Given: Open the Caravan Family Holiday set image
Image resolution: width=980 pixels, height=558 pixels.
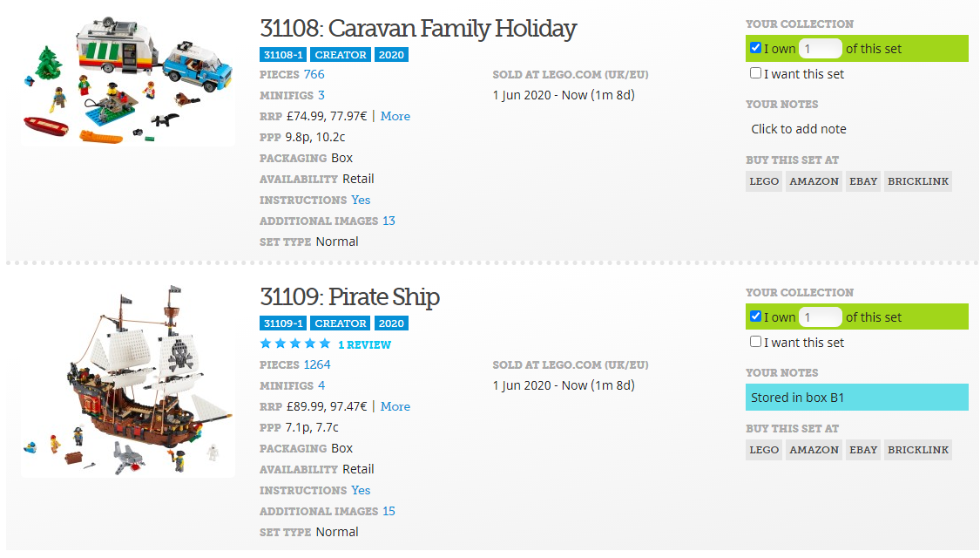Looking at the screenshot, I should [128, 79].
